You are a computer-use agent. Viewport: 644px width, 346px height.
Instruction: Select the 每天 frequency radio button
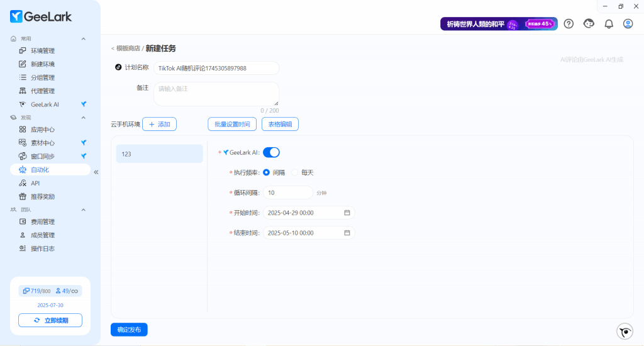pyautogui.click(x=295, y=172)
